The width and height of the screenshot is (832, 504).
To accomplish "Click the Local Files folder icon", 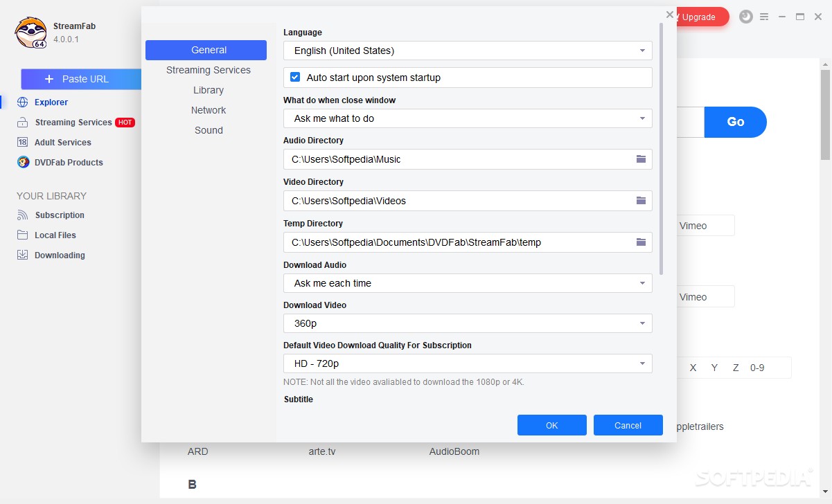I will [22, 235].
